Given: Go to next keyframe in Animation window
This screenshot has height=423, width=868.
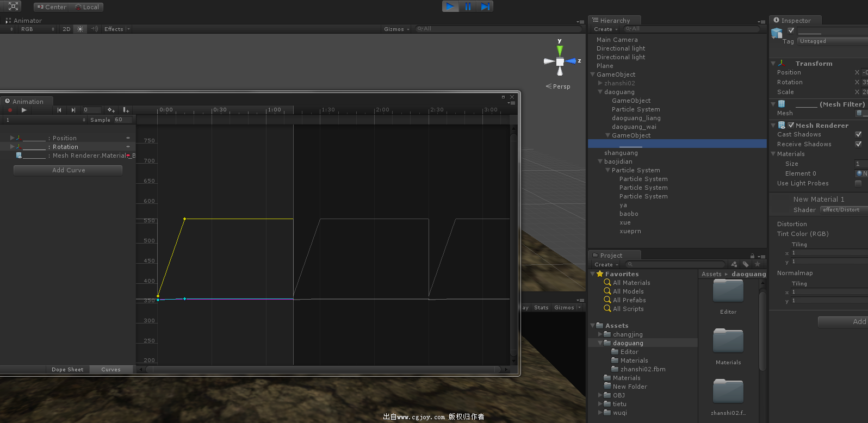Looking at the screenshot, I should tap(73, 110).
